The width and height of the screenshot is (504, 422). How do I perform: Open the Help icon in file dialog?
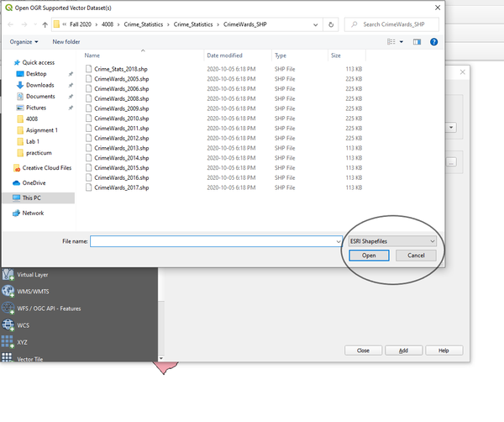point(433,41)
